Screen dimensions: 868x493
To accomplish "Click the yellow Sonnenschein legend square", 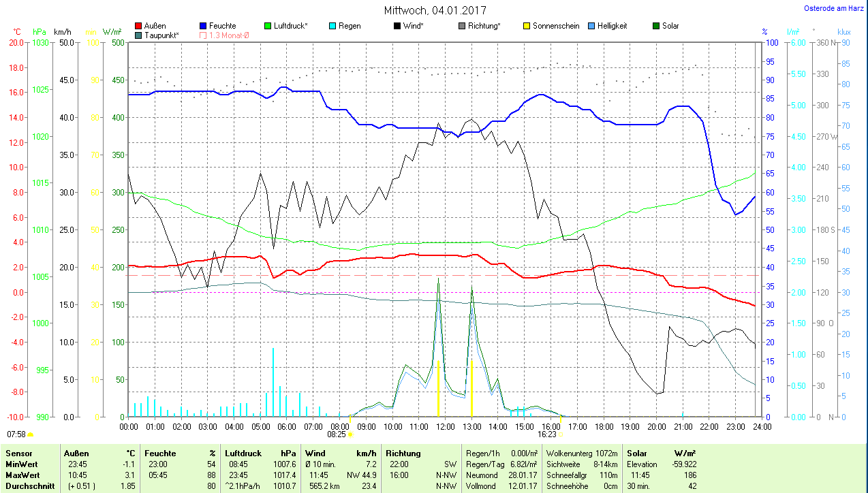I will 527,26.
